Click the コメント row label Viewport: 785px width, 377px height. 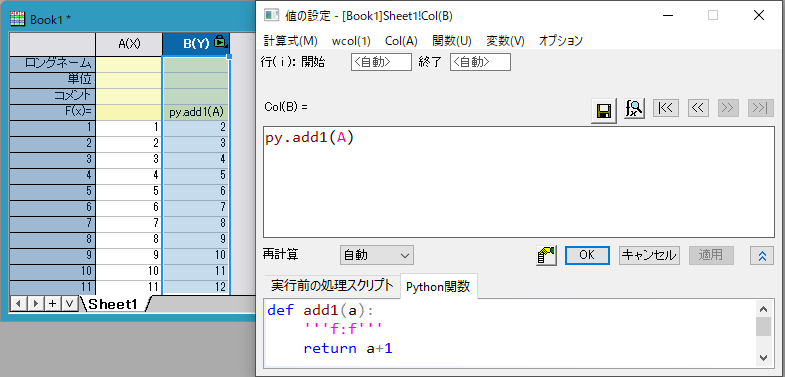point(53,96)
